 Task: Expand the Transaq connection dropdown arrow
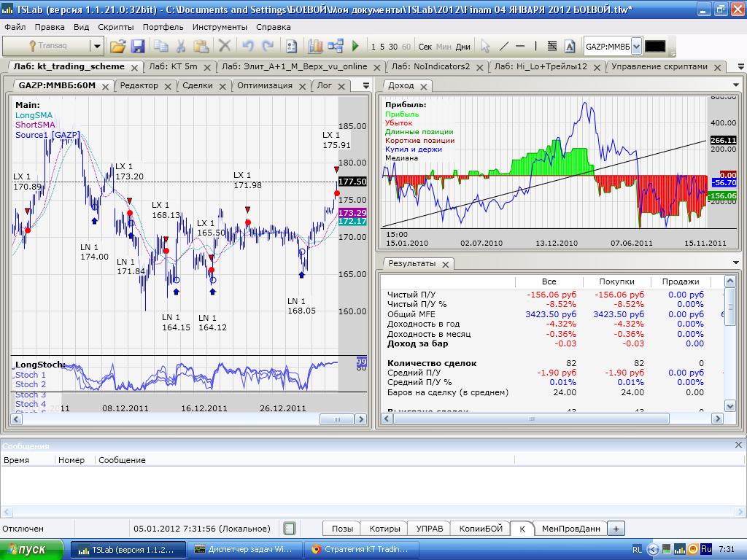point(96,47)
